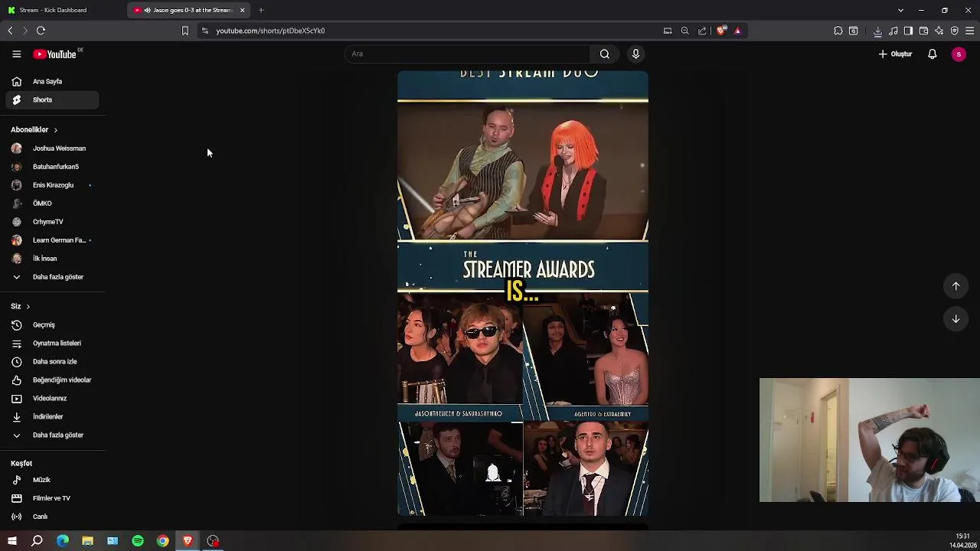Open Windows taskbar search
This screenshot has height=551, width=980.
click(37, 541)
